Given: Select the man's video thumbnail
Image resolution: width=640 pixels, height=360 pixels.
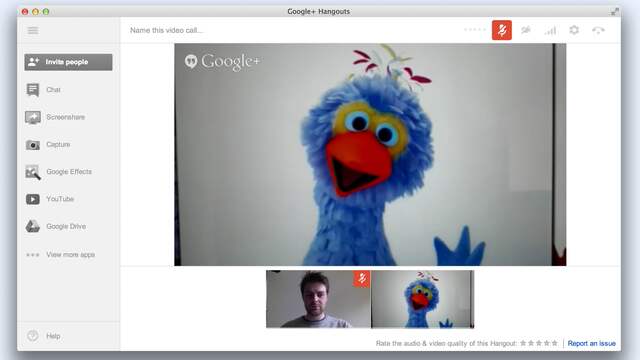Looking at the screenshot, I should [x=318, y=299].
